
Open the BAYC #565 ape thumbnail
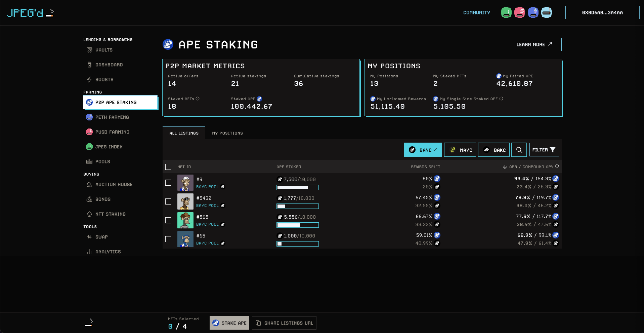point(185,220)
